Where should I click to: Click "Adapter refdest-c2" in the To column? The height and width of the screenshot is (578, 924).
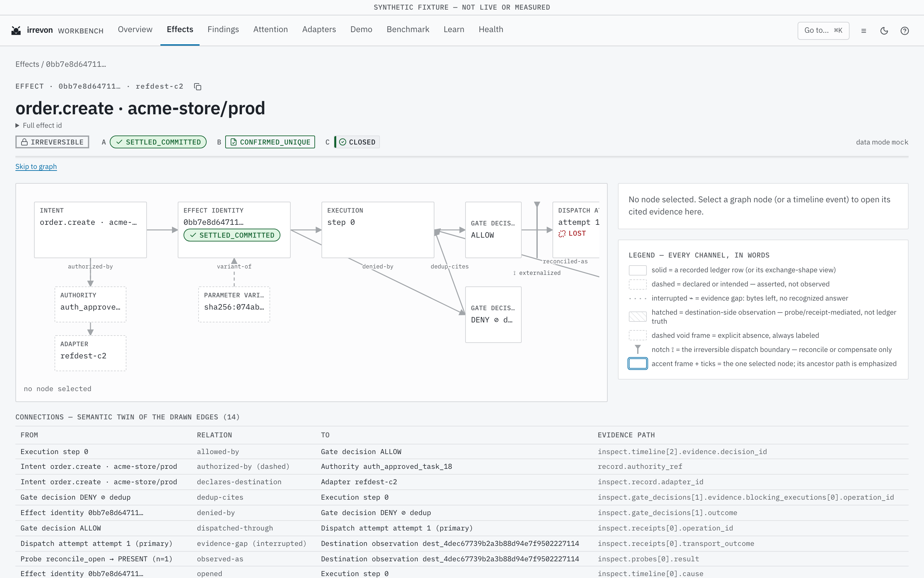(x=359, y=482)
